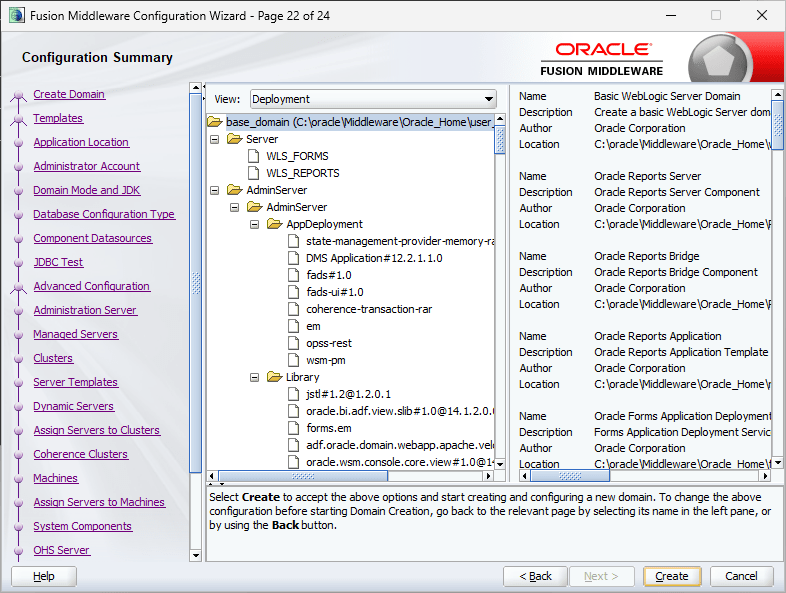Go to Templates step
Screen dimensions: 786x593
coord(58,118)
